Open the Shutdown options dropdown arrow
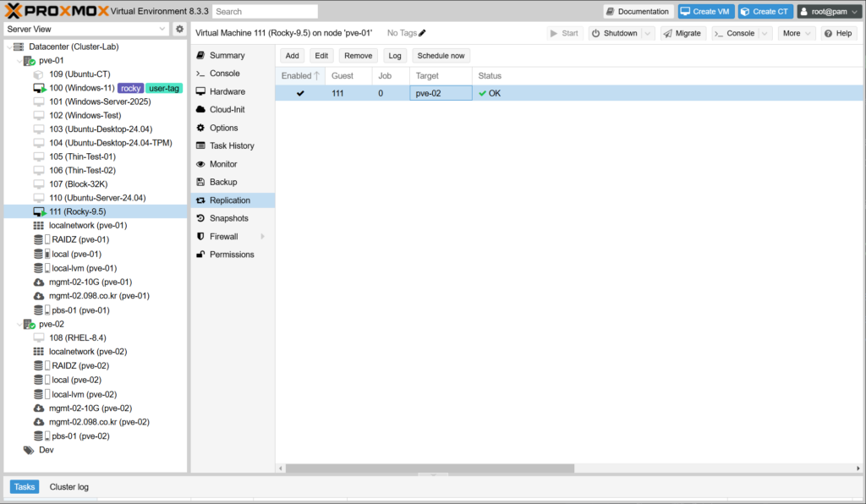Viewport: 866px width, 504px height. coord(648,33)
